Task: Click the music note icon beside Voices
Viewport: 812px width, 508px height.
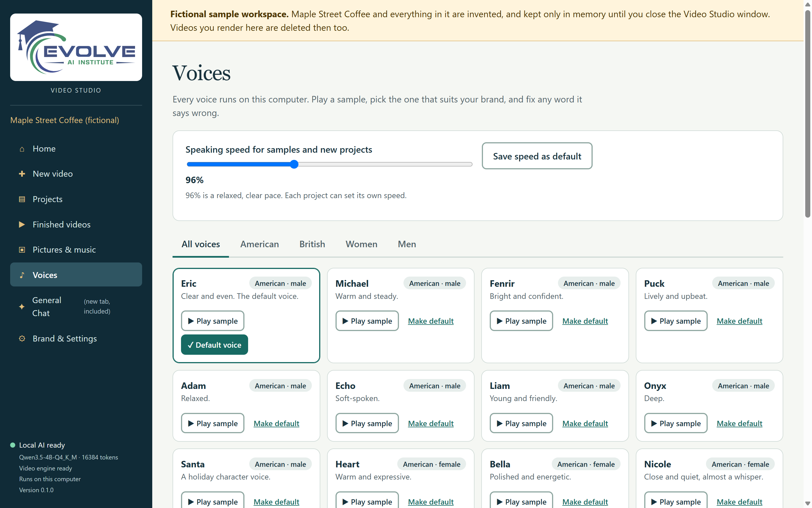Action: click(22, 275)
